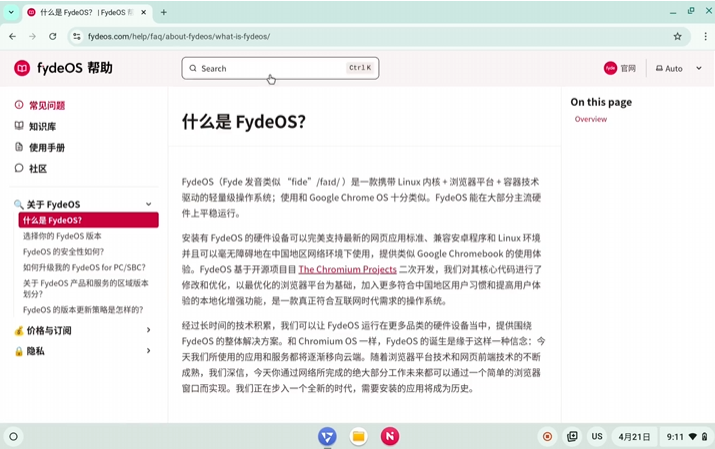Viewport: 715px width, 449px height.
Task: Click the fydeOS 帮助 logo icon
Action: (x=22, y=68)
